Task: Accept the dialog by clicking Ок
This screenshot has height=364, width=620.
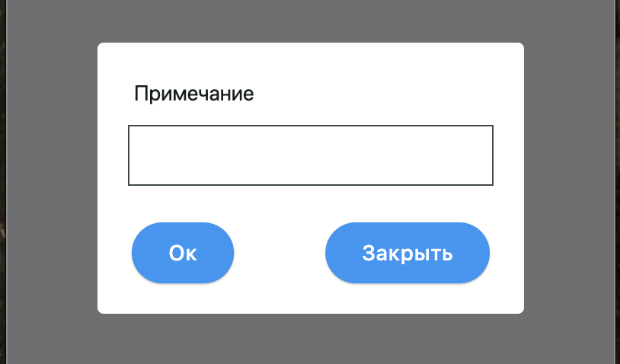Action: [x=183, y=253]
